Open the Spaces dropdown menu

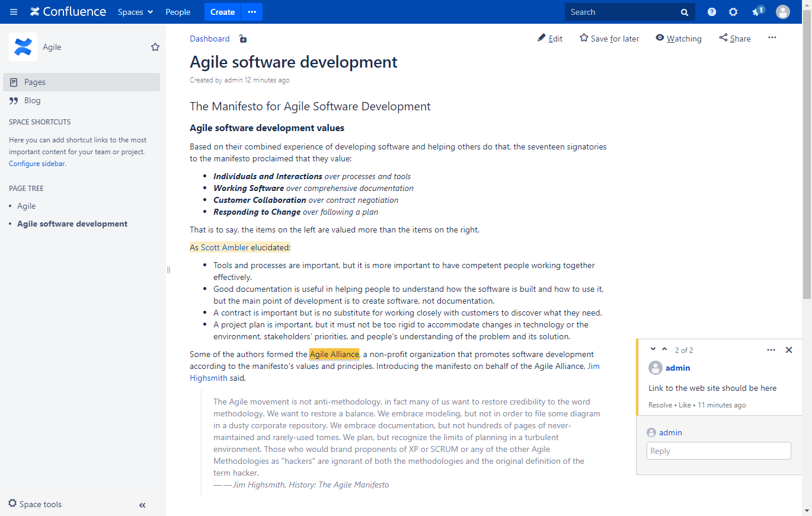click(135, 12)
